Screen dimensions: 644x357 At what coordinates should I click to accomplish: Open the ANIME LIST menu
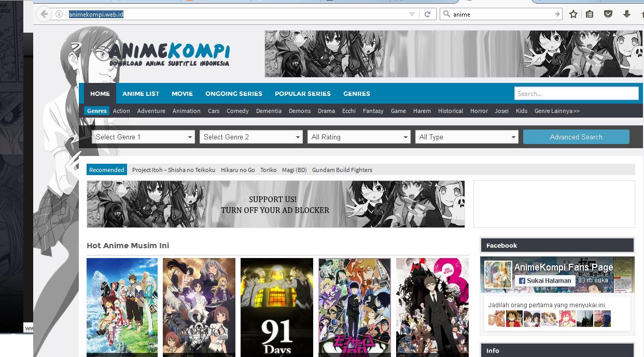[x=141, y=94]
